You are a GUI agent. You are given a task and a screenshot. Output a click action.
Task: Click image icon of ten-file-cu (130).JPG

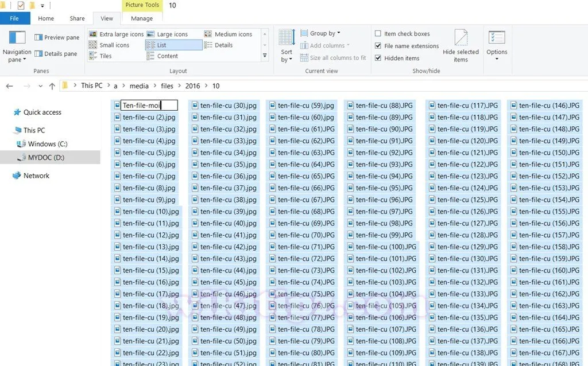pyautogui.click(x=432, y=259)
